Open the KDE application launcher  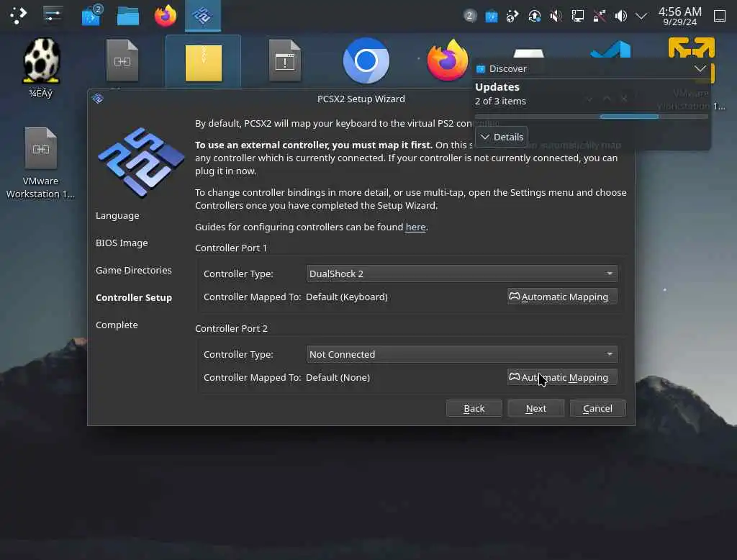(x=18, y=16)
